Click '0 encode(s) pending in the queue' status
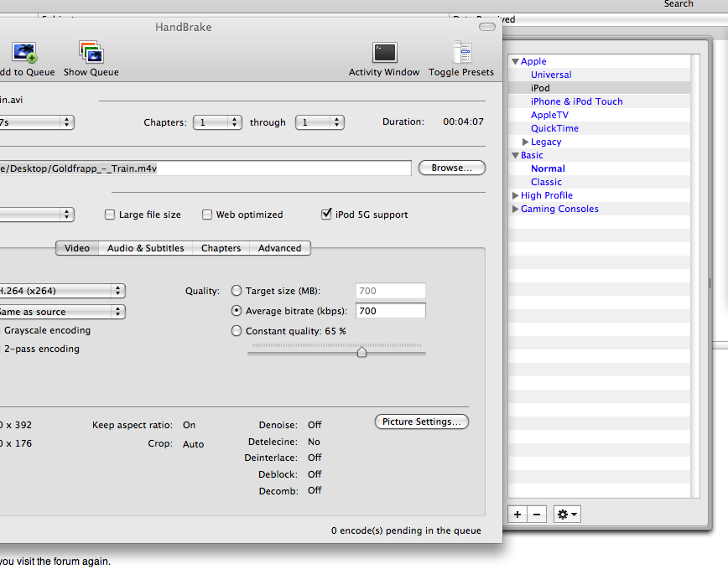This screenshot has width=728, height=569. [x=406, y=530]
